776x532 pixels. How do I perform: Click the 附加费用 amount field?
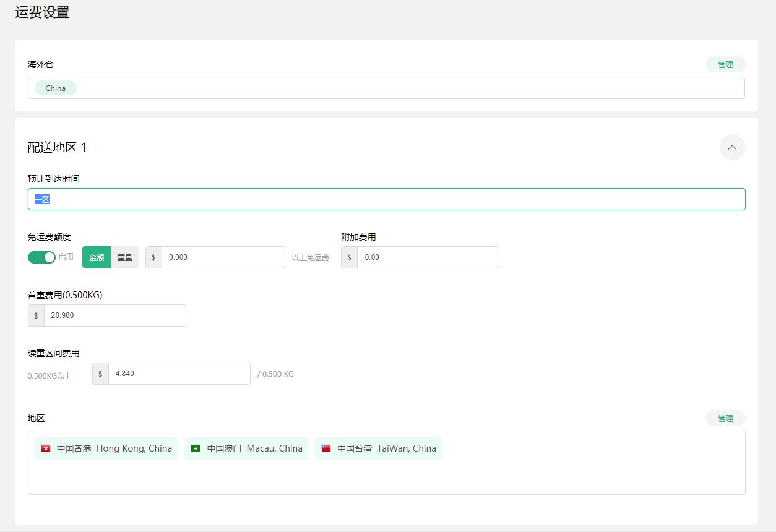(427, 257)
